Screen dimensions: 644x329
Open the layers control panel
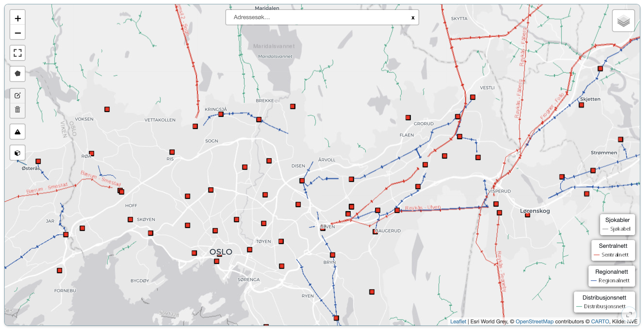(623, 21)
